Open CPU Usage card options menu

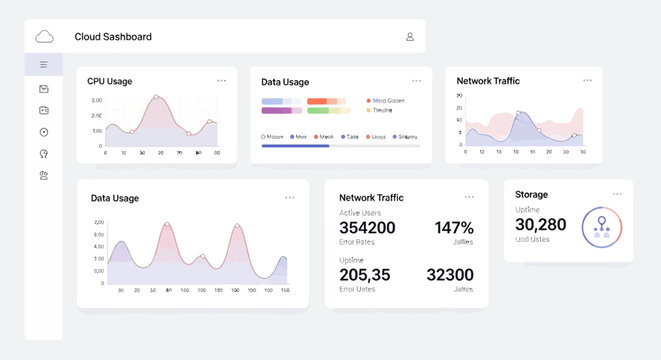tap(221, 81)
